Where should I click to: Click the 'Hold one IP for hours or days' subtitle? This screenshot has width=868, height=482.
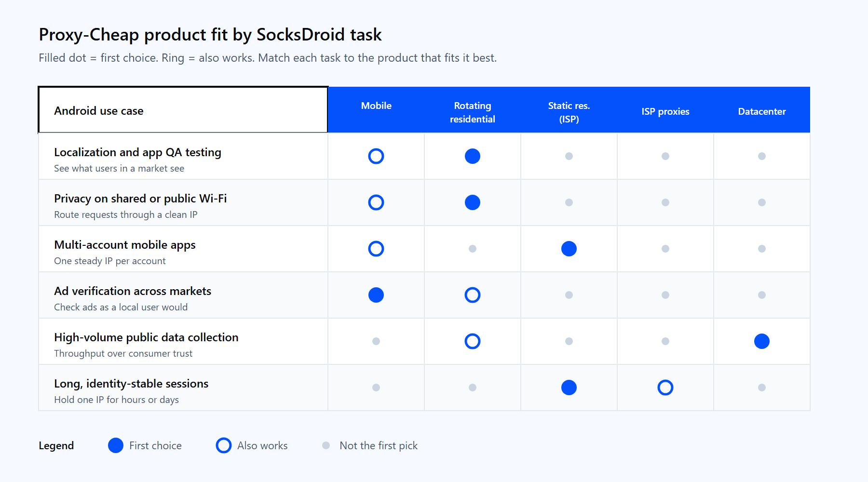click(116, 400)
